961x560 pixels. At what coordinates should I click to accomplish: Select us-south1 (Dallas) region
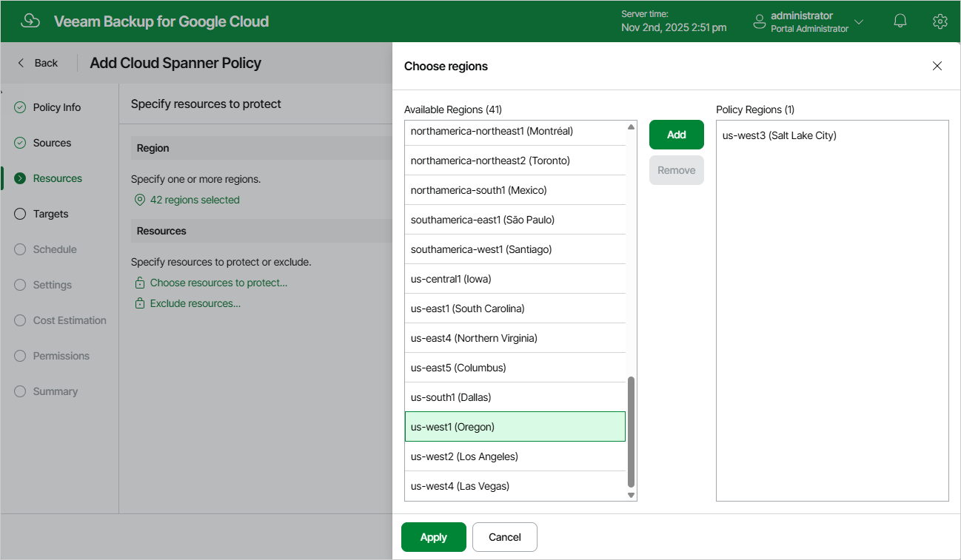(x=515, y=397)
